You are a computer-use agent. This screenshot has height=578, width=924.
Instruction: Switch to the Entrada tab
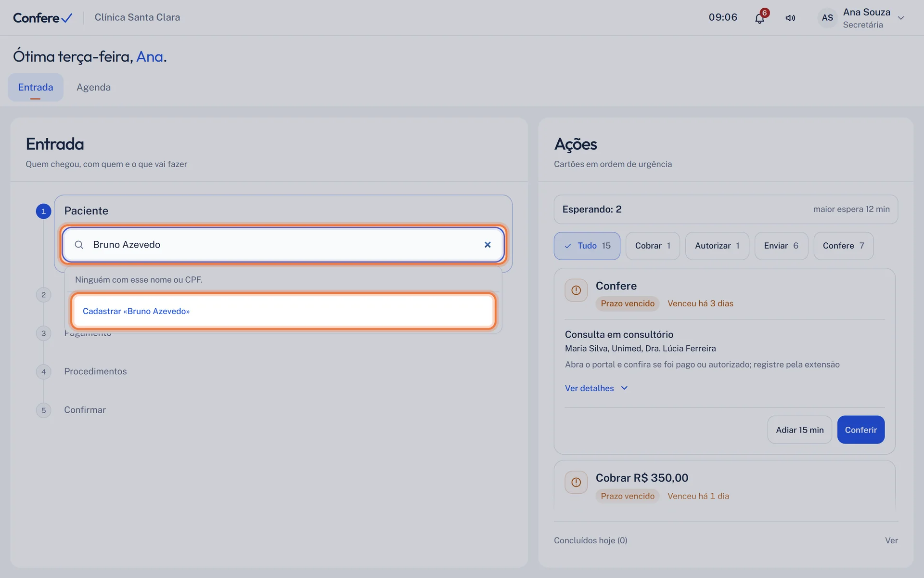[36, 87]
